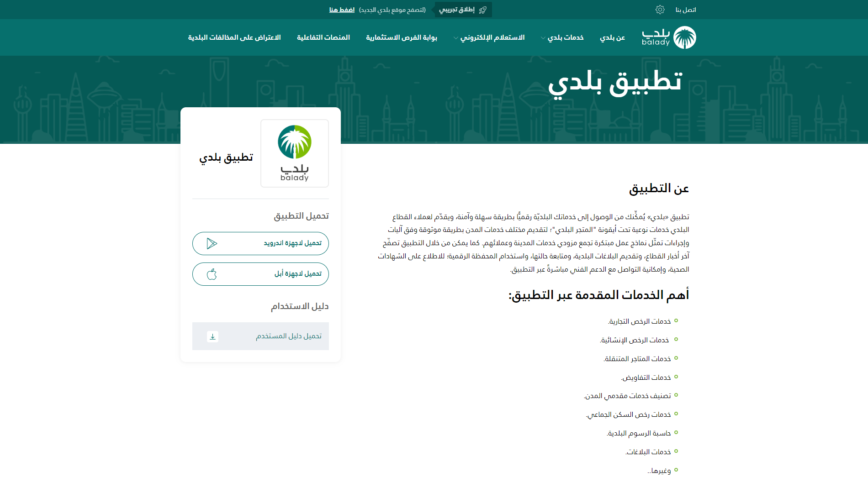Click the rocket icon beside trial launch
Image resolution: width=868 pixels, height=493 pixels.
482,10
